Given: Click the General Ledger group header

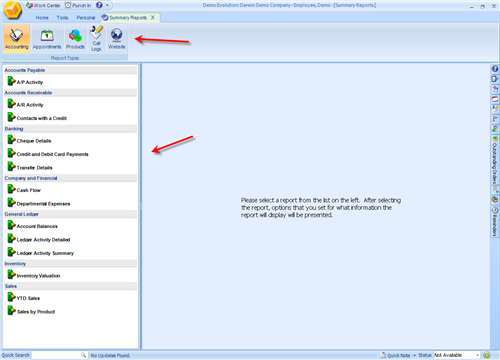Looking at the screenshot, I should pos(70,214).
